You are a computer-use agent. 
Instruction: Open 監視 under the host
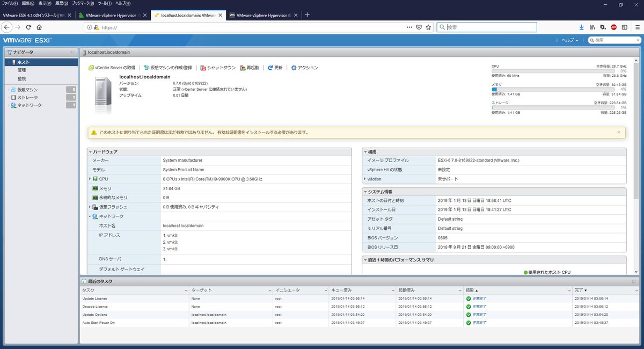[21, 78]
